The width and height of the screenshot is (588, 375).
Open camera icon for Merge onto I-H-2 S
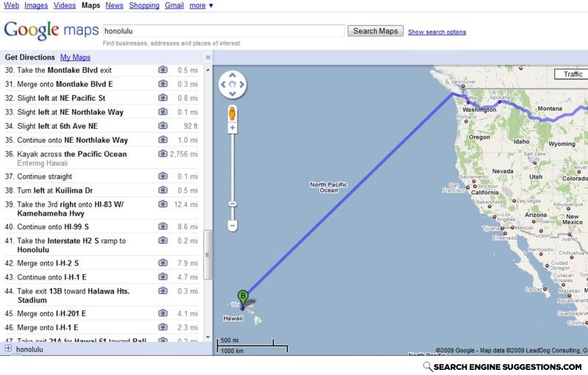162,262
